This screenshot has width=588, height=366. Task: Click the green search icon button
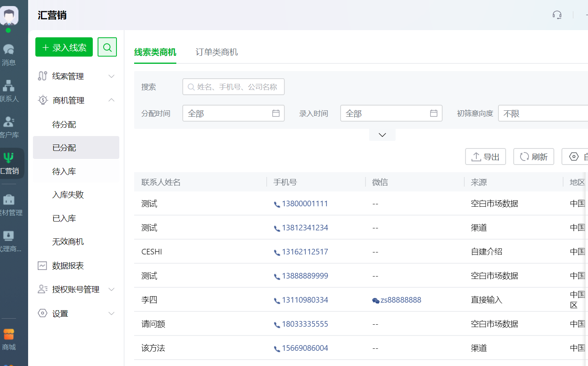pyautogui.click(x=107, y=47)
